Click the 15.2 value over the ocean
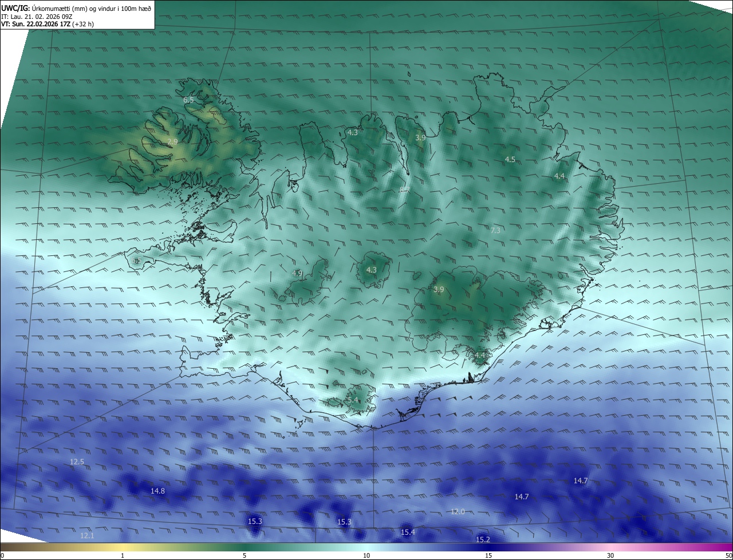 coord(483,540)
